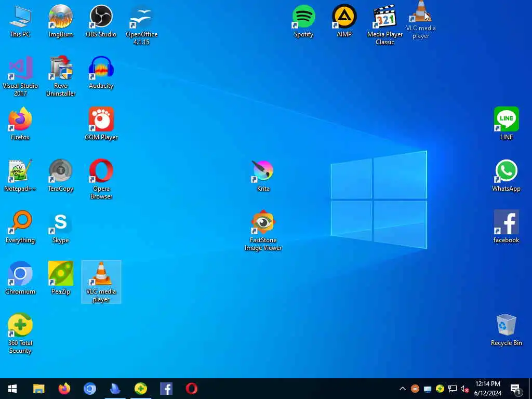Select the ImgBurn shortcut
Image resolution: width=532 pixels, height=399 pixels.
click(x=60, y=21)
